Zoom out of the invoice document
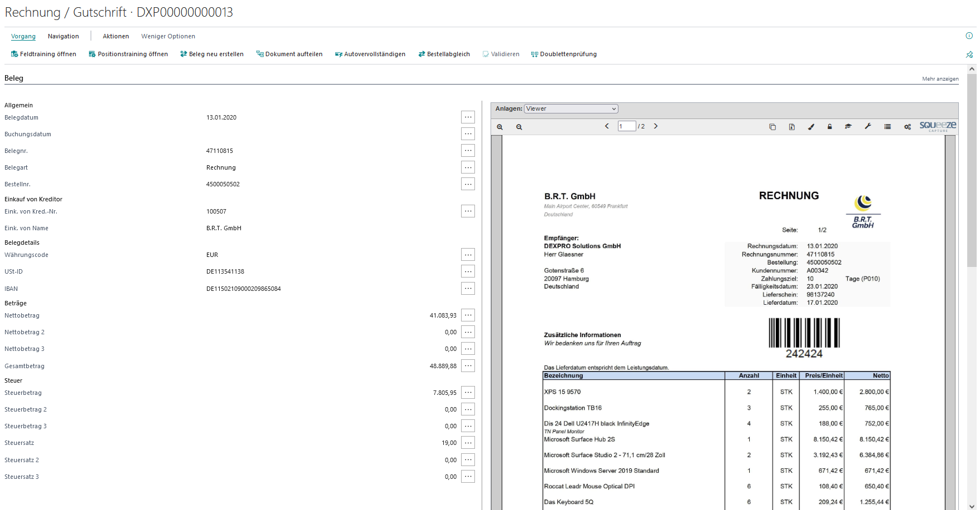980x510 pixels. tap(519, 127)
